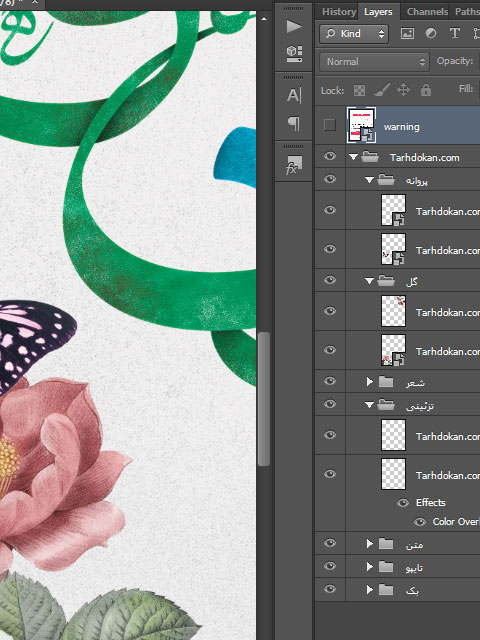This screenshot has height=640, width=480.
Task: Click the canvas scroll up arrow
Action: (x=264, y=19)
